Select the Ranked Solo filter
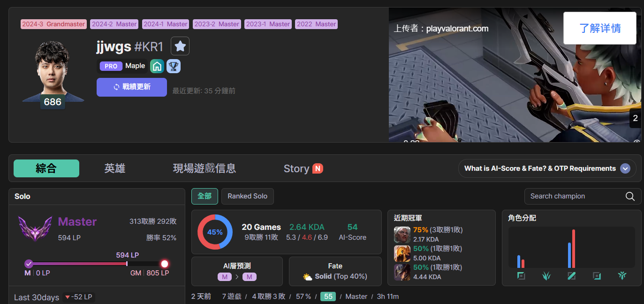Viewport: 644px width, 304px height. point(248,196)
